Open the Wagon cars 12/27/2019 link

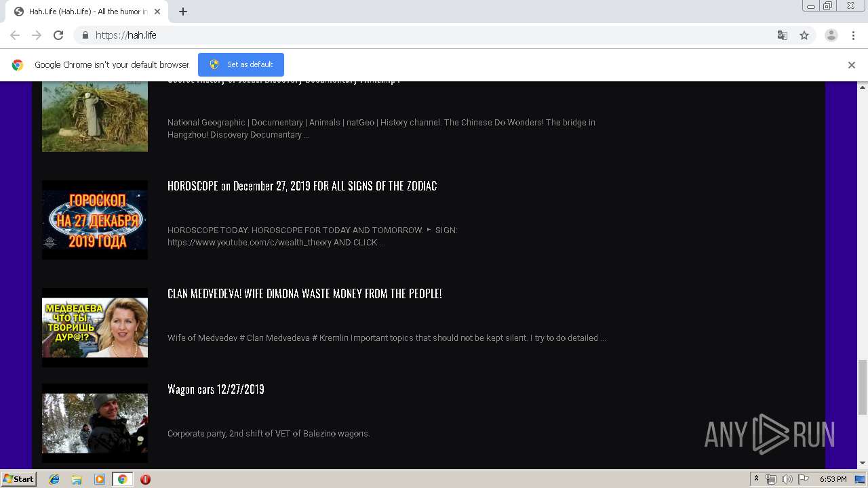[x=216, y=389]
